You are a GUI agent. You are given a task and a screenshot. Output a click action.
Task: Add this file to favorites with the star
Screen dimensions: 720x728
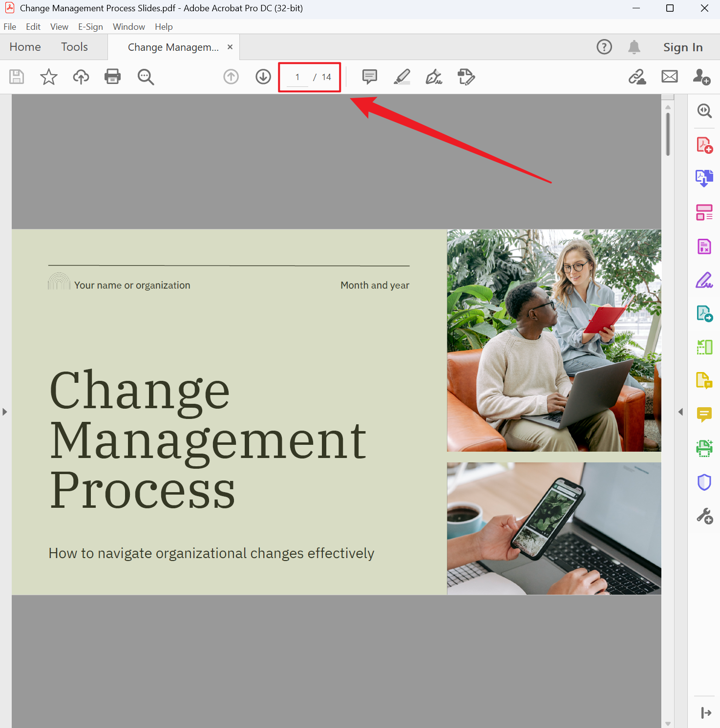coord(48,77)
